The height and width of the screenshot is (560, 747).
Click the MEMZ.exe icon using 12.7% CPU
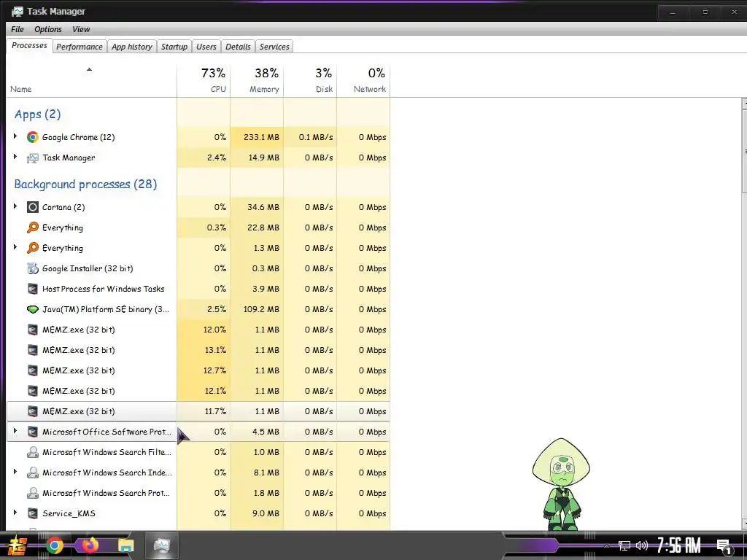[32, 370]
